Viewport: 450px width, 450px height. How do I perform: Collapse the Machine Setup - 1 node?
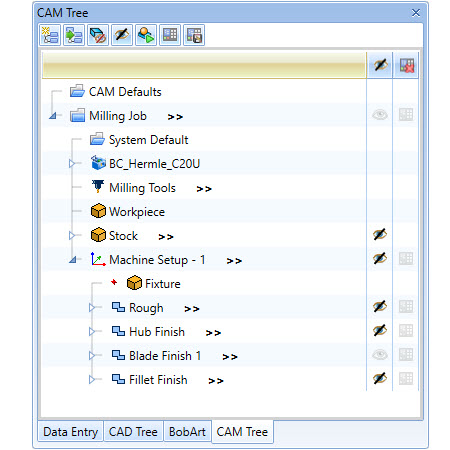click(73, 260)
